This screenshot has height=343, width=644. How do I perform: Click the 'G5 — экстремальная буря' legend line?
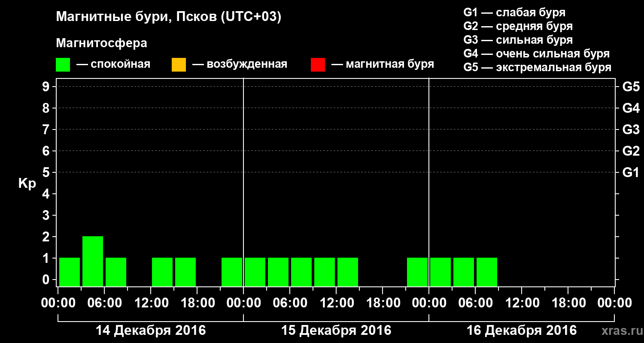[538, 67]
